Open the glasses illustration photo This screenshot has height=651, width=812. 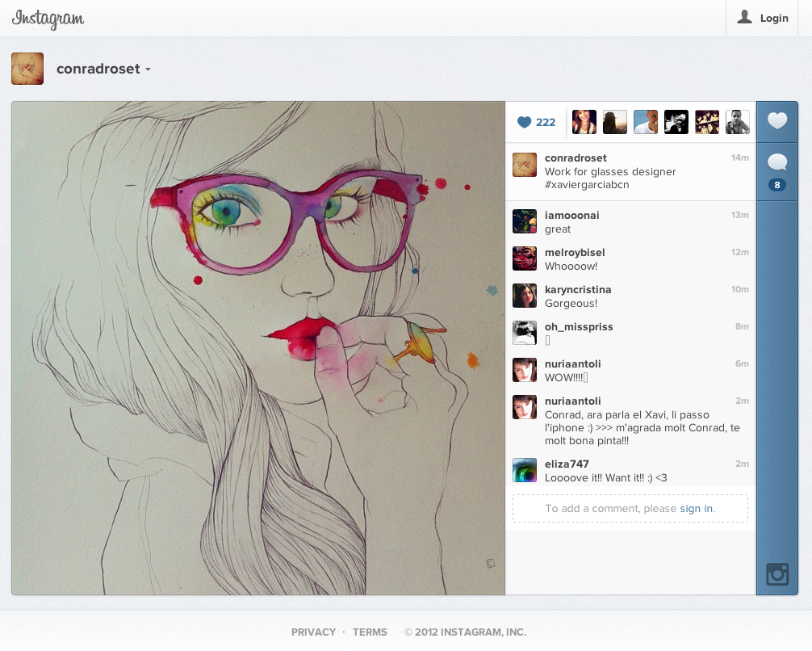pyautogui.click(x=258, y=348)
